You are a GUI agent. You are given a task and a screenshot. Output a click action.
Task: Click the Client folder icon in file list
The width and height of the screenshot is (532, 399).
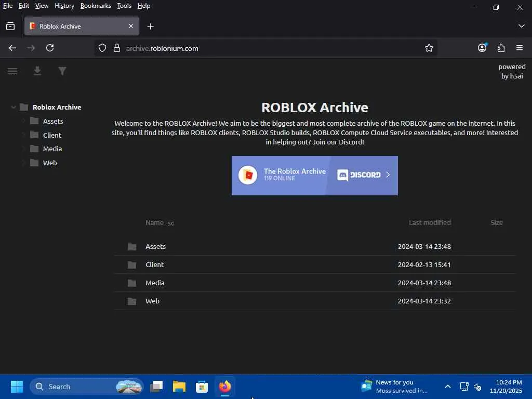click(132, 264)
